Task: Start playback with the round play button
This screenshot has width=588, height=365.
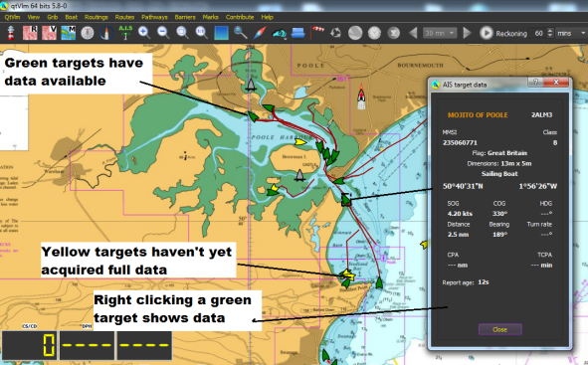Action: coord(486,33)
